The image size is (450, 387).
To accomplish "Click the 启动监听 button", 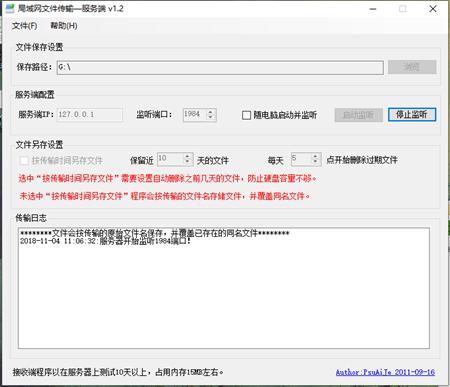I will pos(358,115).
